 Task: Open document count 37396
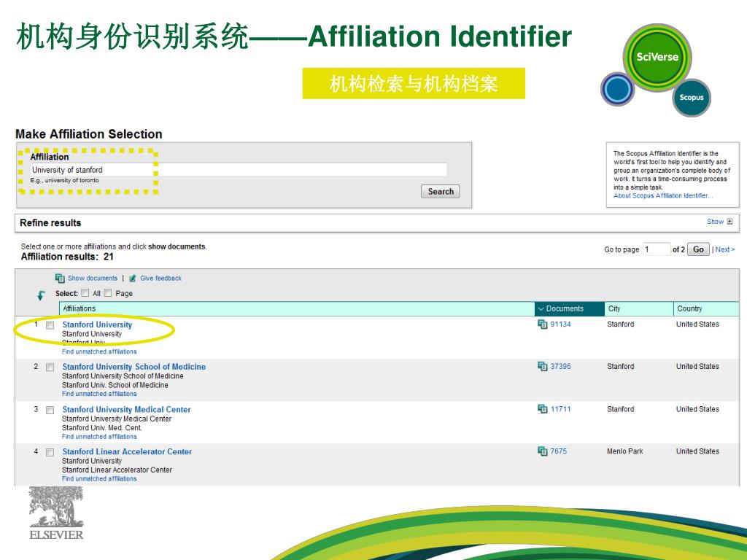point(560,366)
